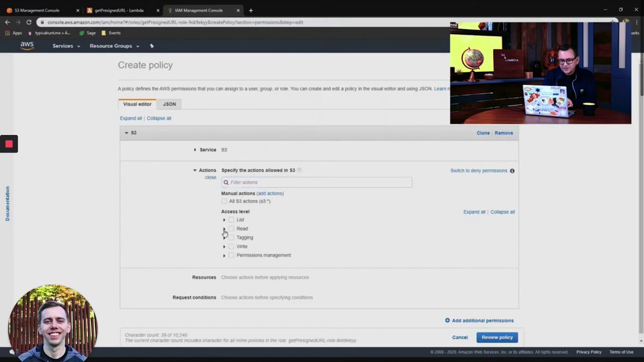Click the add actions link
Image resolution: width=644 pixels, height=362 pixels.
click(x=270, y=193)
